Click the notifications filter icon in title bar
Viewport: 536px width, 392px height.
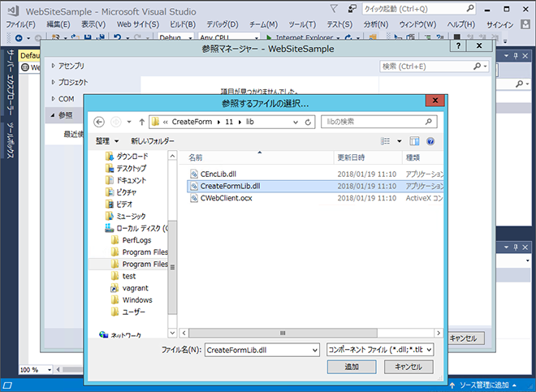coord(334,9)
